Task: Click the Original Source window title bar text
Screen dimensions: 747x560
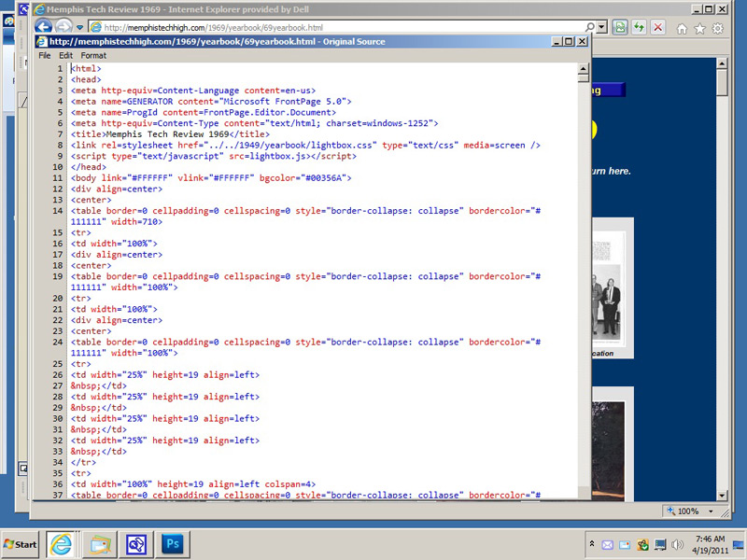Action: [x=218, y=41]
